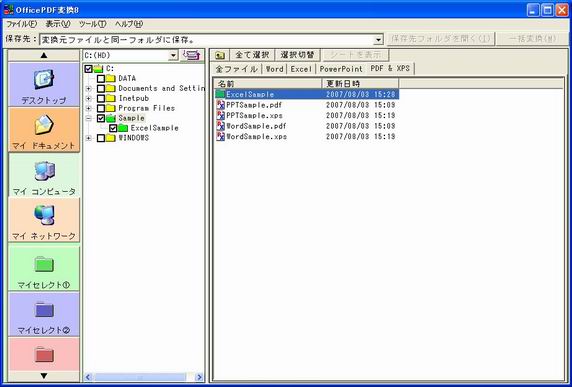Screen dimensions: 572x387
Task: Open the green マイセレクト① folder shortcut
Action: (x=44, y=268)
